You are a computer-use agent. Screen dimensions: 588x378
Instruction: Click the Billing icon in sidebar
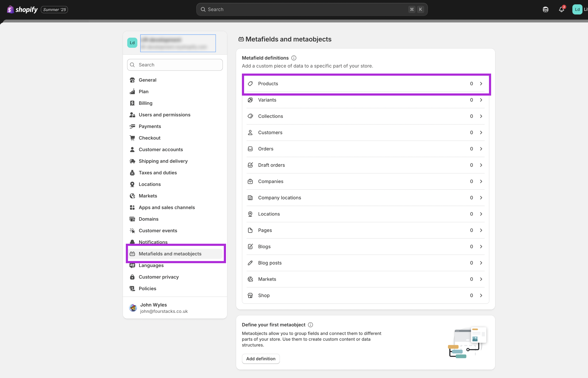pyautogui.click(x=132, y=103)
